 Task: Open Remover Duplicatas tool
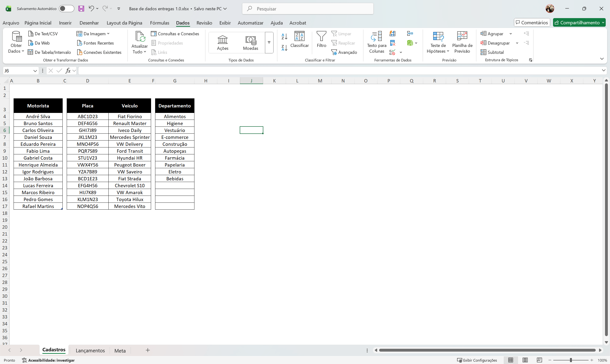[393, 43]
